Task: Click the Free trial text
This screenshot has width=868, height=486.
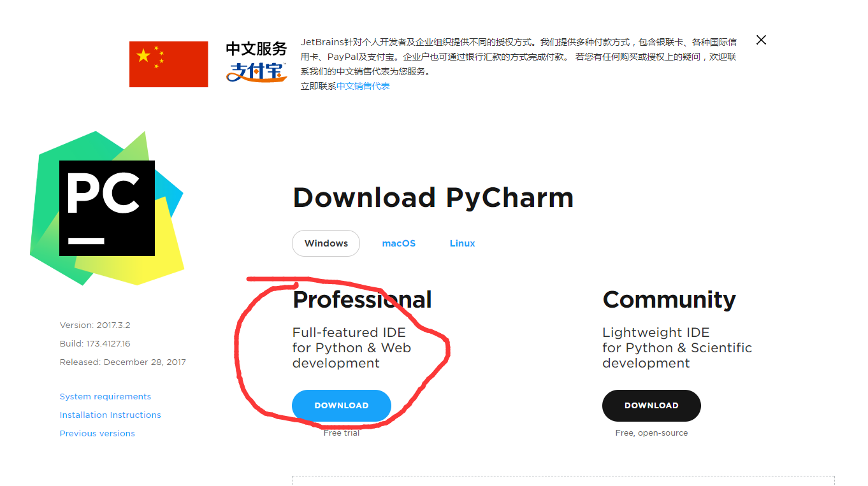Action: (x=342, y=433)
